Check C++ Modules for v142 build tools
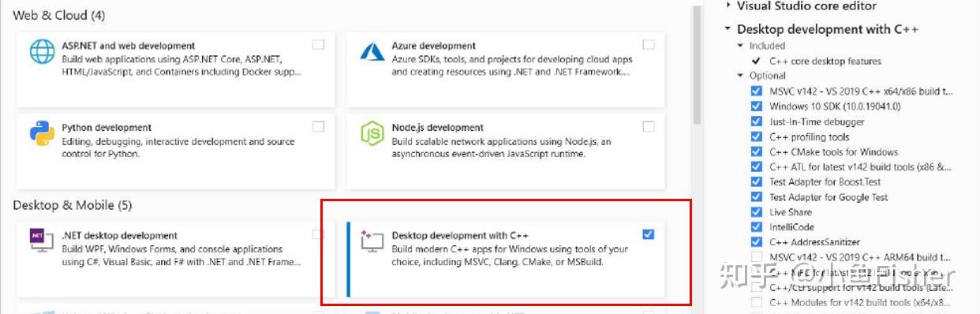 (757, 303)
